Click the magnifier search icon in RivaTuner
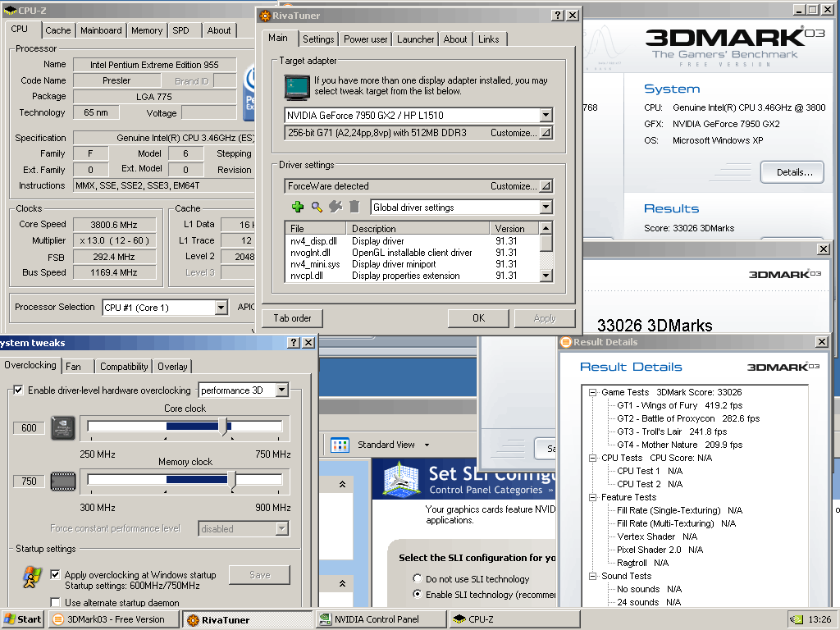This screenshot has height=630, width=840. (317, 207)
